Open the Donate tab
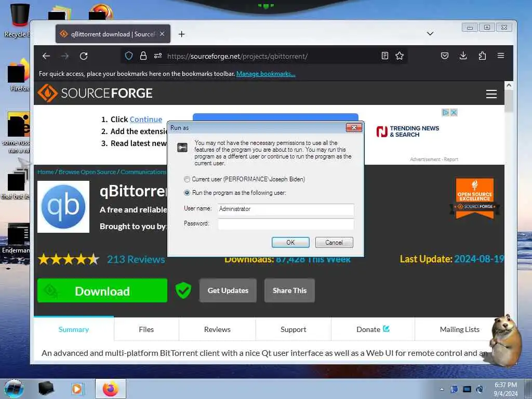Viewport: 532px width, 399px height. pos(373,329)
